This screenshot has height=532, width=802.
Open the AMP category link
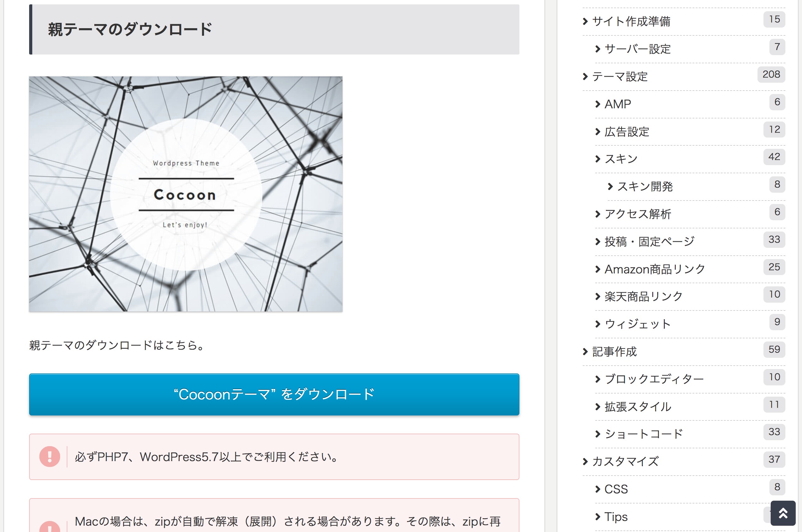[x=617, y=104]
